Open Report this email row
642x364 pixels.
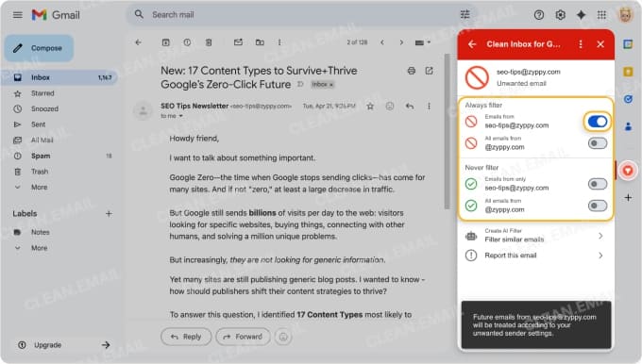click(x=535, y=256)
